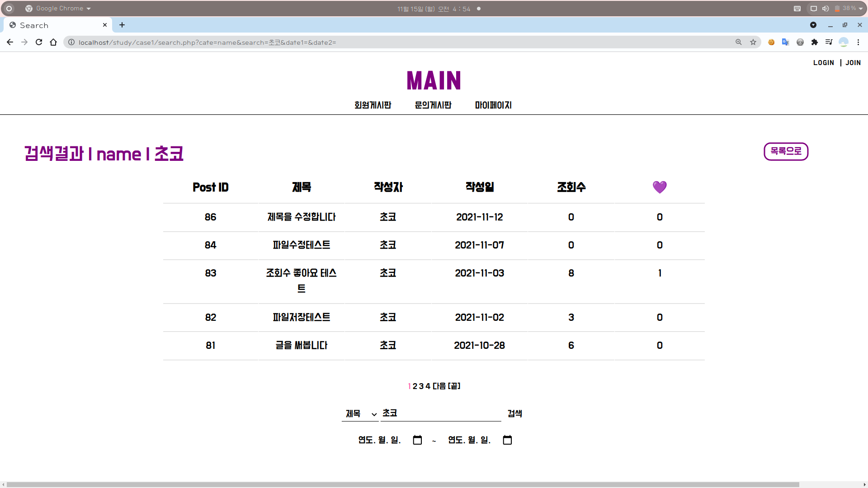The height and width of the screenshot is (488, 868).
Task: Open the Google Chrome app menu dropdown
Action: 59,9
